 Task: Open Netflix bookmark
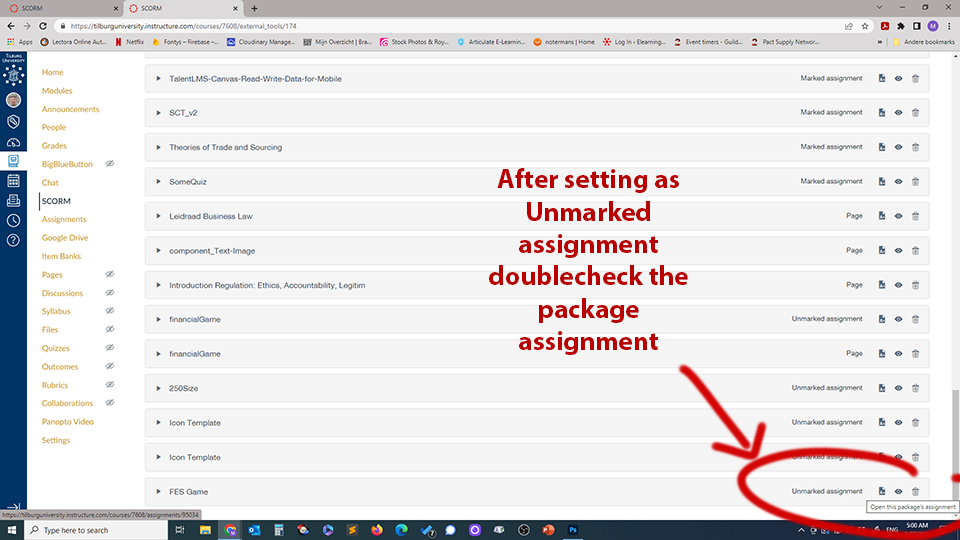(x=129, y=42)
